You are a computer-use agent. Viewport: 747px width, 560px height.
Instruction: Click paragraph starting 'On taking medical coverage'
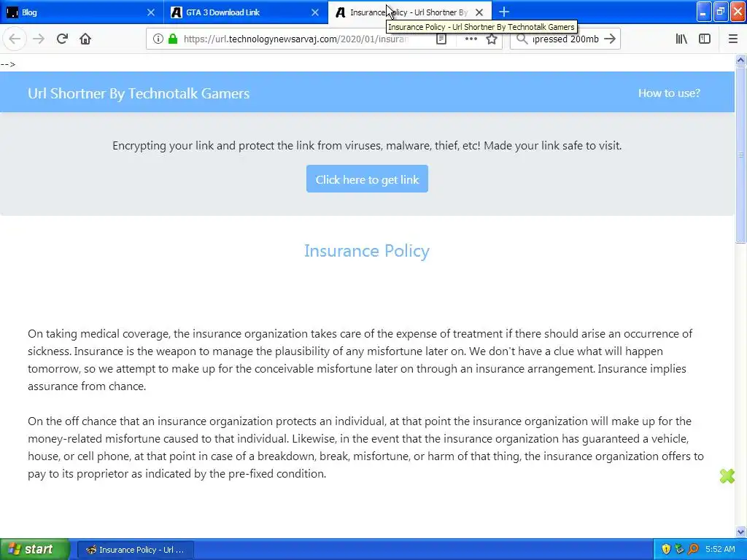tap(360, 360)
